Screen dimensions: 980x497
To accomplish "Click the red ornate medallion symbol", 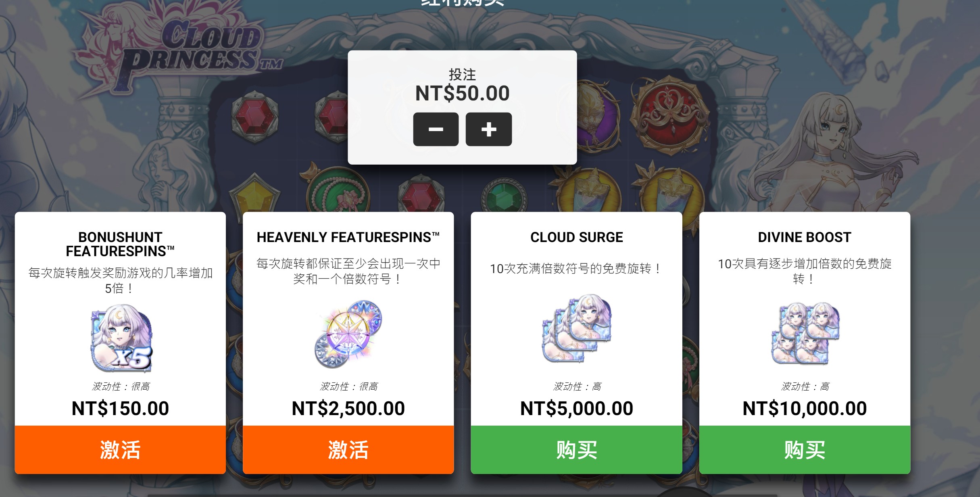I will pos(670,115).
